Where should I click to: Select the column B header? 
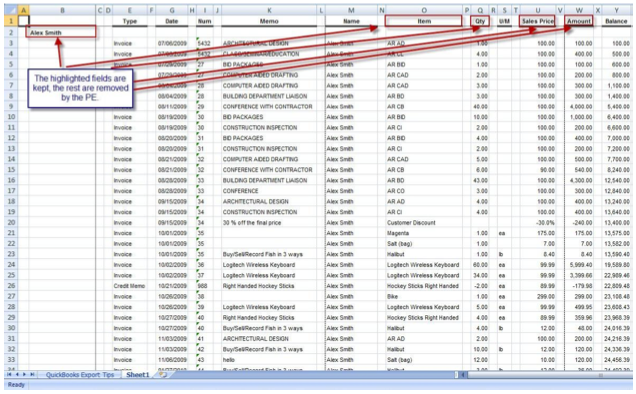click(x=62, y=10)
